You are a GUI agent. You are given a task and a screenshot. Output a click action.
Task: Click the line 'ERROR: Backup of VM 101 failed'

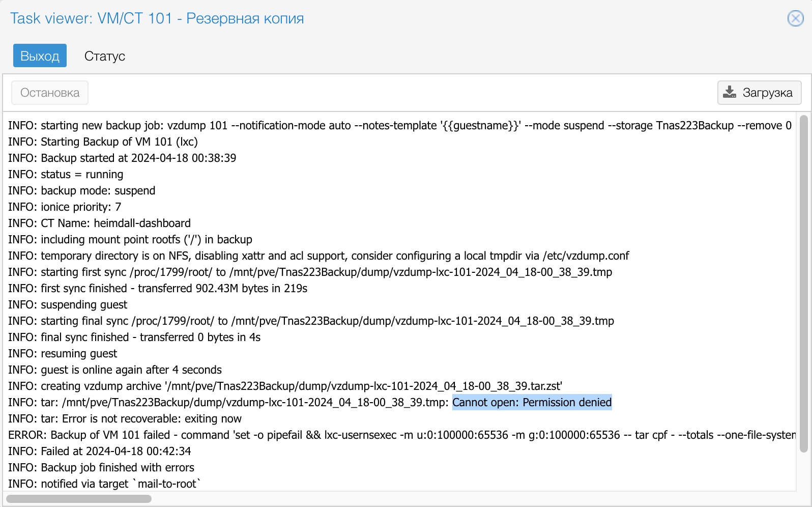[402, 435]
